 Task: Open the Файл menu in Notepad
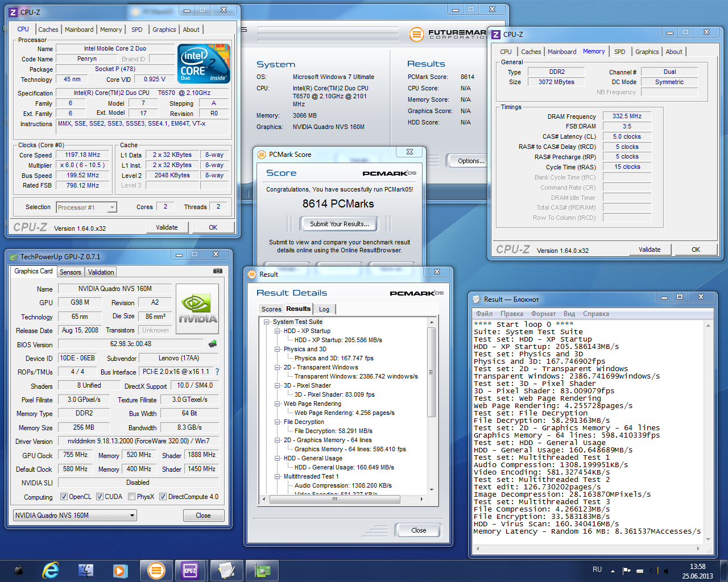tap(484, 314)
